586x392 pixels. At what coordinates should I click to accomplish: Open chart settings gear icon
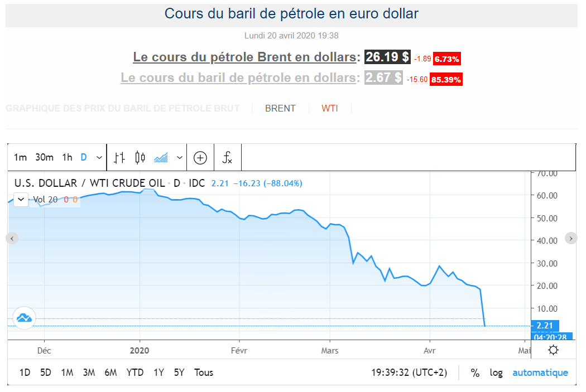tap(553, 350)
